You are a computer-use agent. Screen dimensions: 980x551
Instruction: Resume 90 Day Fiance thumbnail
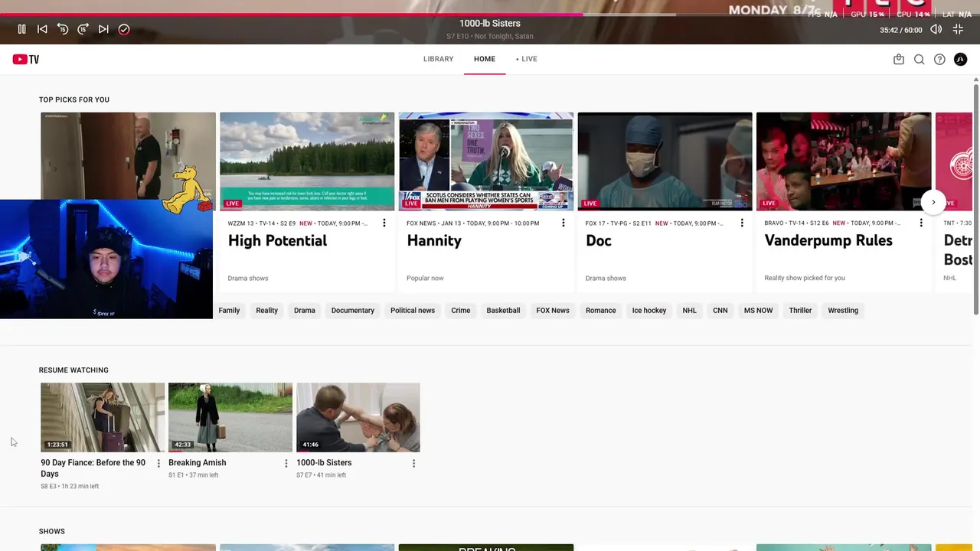coord(103,417)
